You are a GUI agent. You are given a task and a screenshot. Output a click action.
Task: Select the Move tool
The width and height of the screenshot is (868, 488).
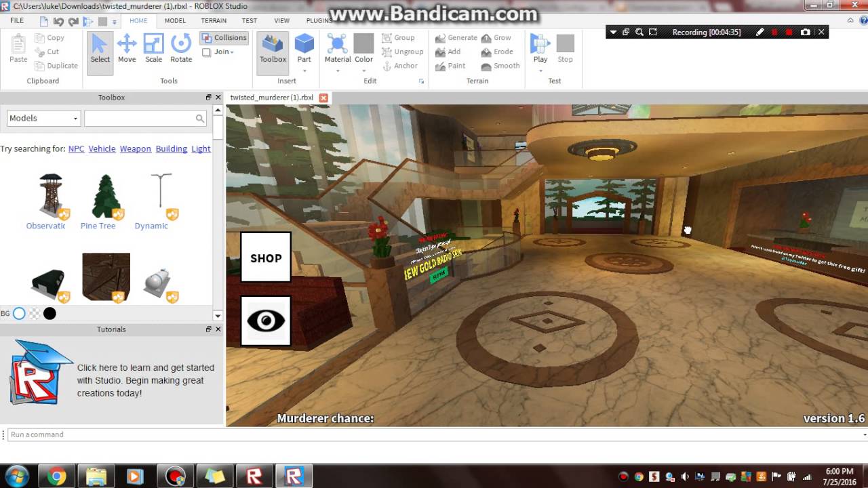coord(127,49)
